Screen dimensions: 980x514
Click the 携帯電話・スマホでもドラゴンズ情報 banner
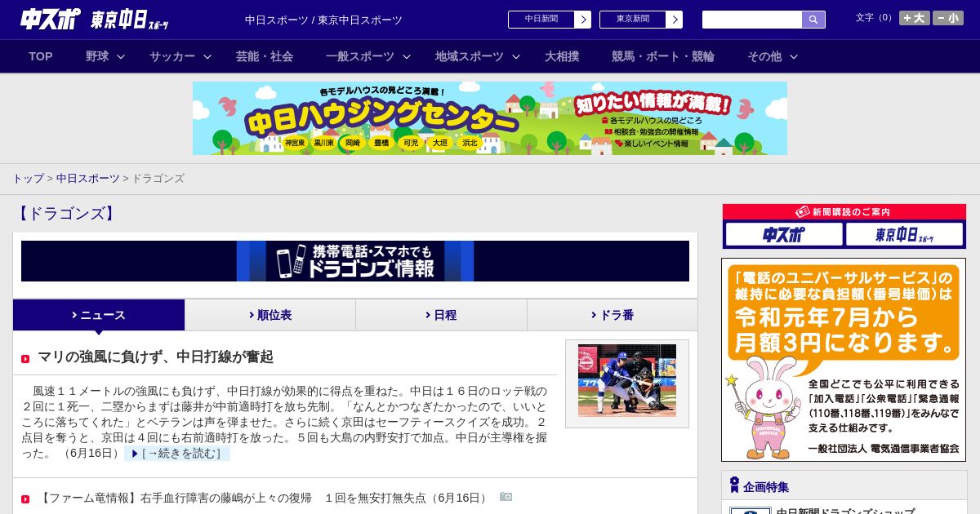[x=355, y=261]
